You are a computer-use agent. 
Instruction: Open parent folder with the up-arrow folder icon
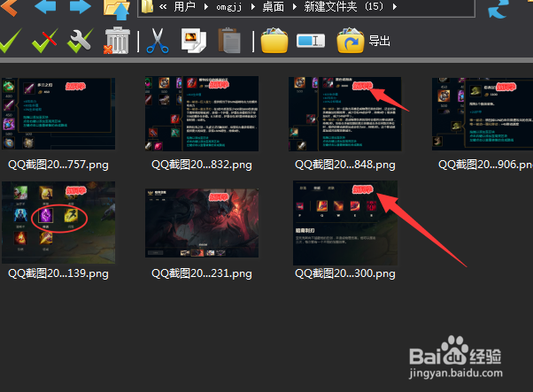pos(117,9)
